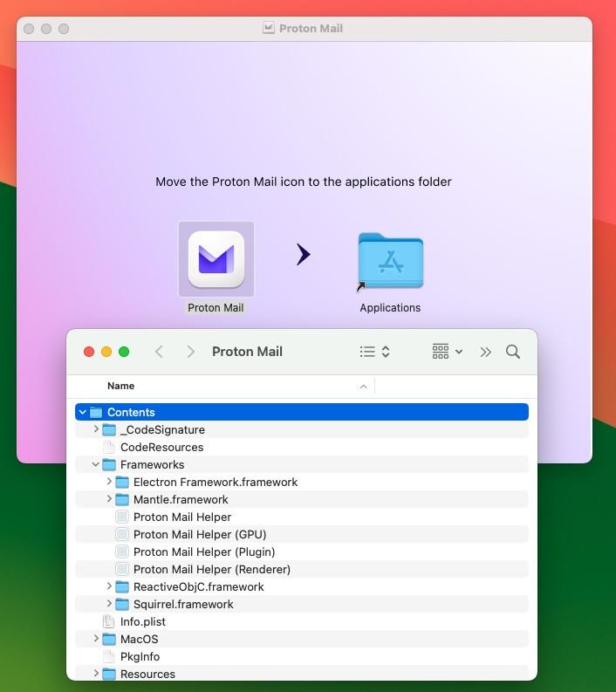Select the Contents folder row
The height and width of the screenshot is (692, 616).
coord(302,412)
